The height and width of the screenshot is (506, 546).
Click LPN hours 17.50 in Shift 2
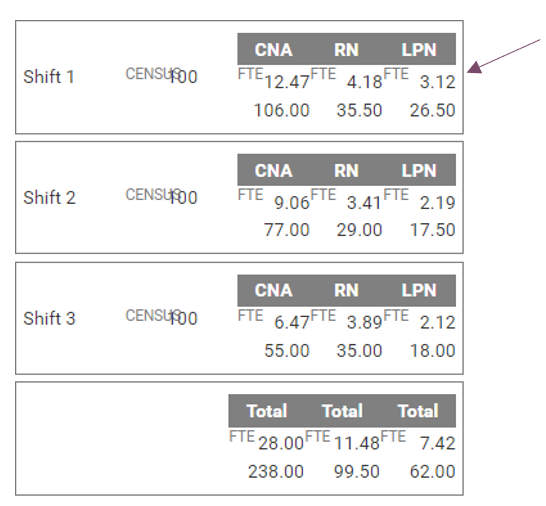click(x=432, y=230)
